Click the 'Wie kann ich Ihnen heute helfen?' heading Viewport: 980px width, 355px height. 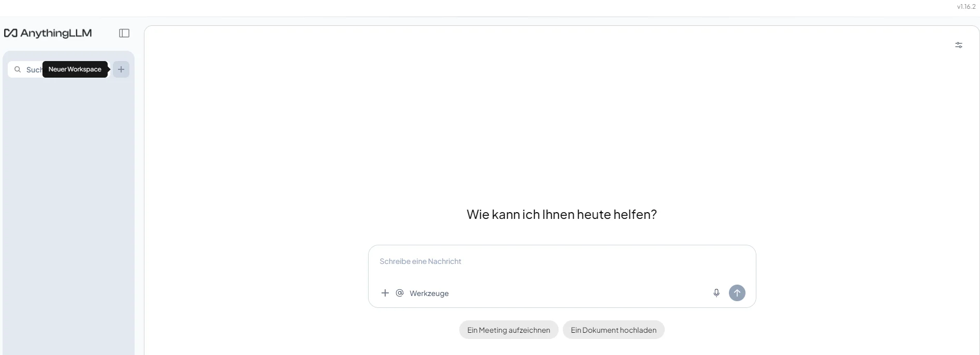(x=562, y=214)
